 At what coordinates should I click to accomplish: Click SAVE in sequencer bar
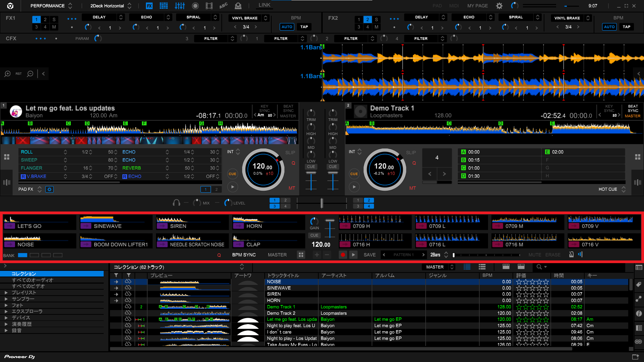370,255
